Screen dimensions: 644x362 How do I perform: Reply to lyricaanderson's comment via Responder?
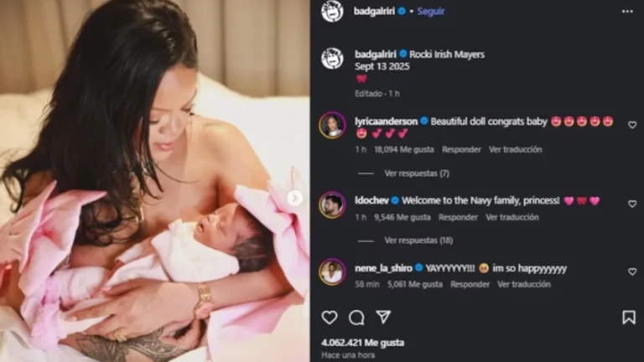461,149
